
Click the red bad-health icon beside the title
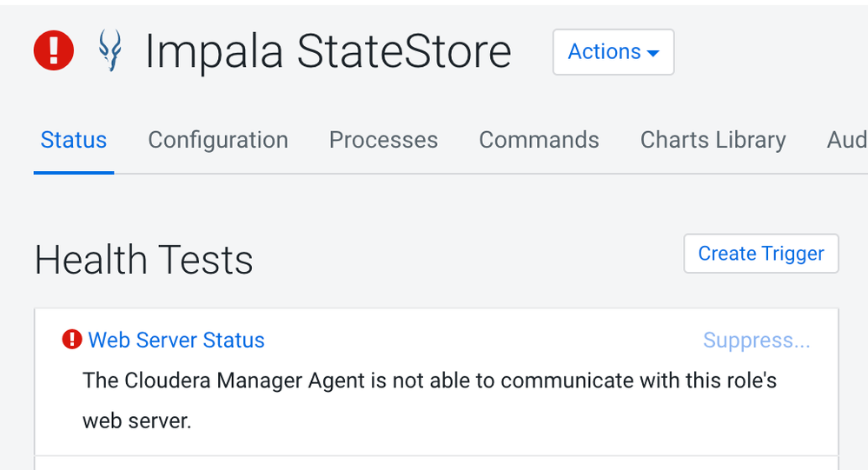point(54,50)
